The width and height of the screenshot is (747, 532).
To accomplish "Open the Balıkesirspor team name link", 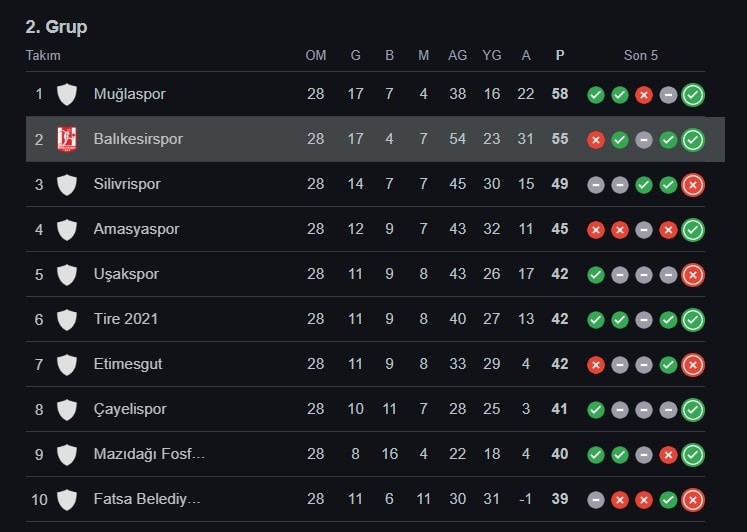I will [138, 139].
